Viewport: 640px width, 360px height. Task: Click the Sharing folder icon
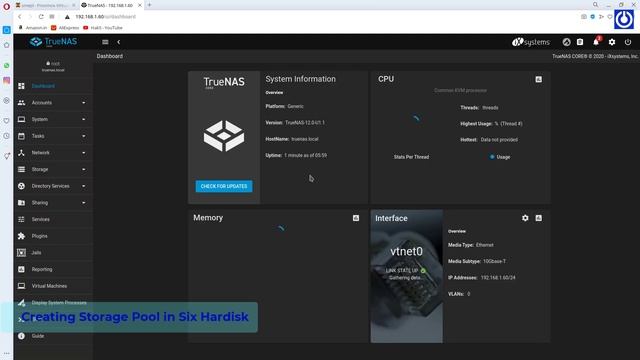pos(21,203)
